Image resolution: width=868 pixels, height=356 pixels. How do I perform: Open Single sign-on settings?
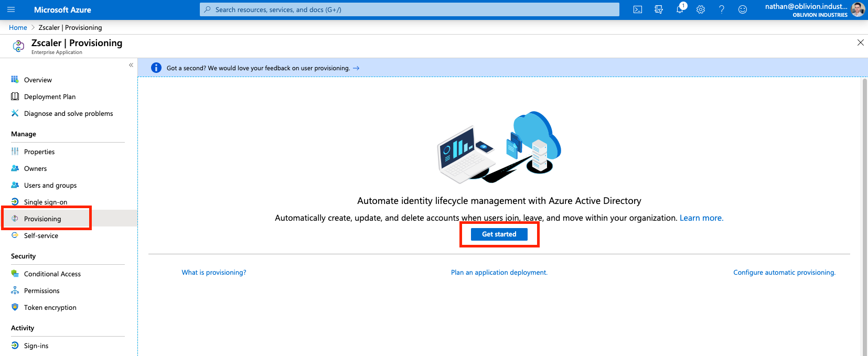click(x=46, y=202)
